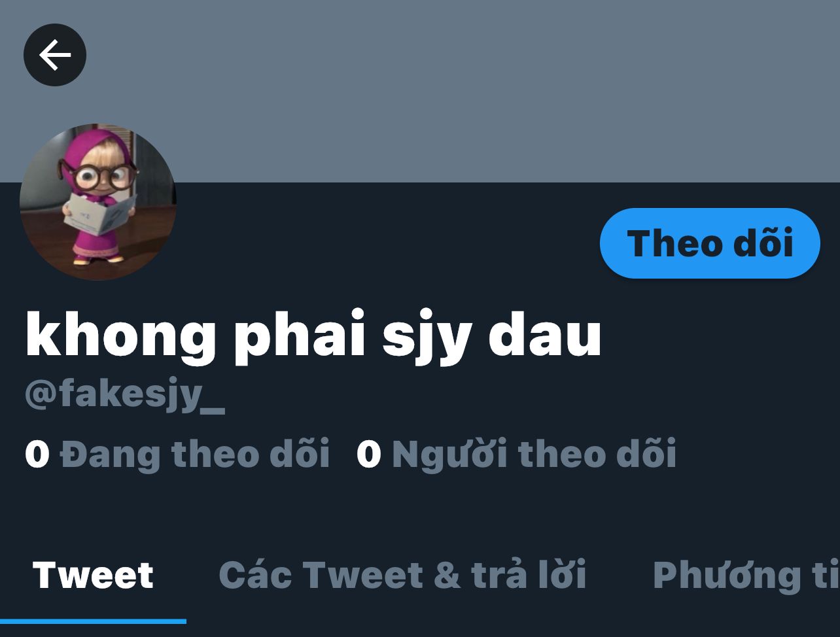Click the @fakesjy_ username handle
The image size is (840, 637).
coord(125,395)
